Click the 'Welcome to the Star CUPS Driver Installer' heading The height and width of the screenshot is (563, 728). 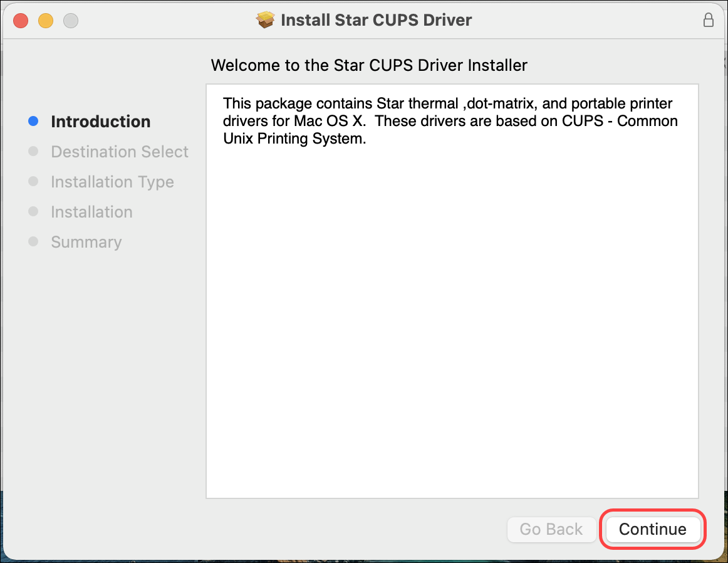tap(369, 65)
